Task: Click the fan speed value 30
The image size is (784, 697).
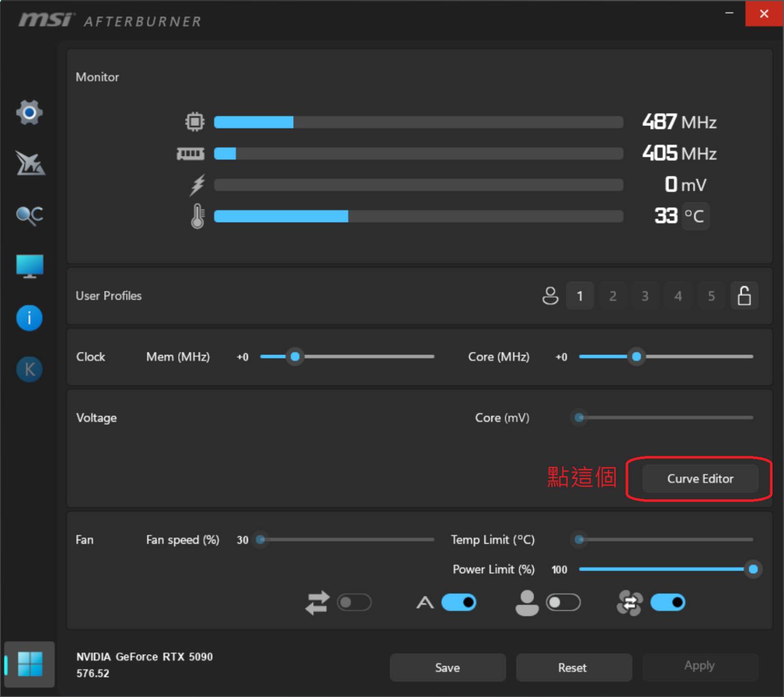Action: click(243, 540)
